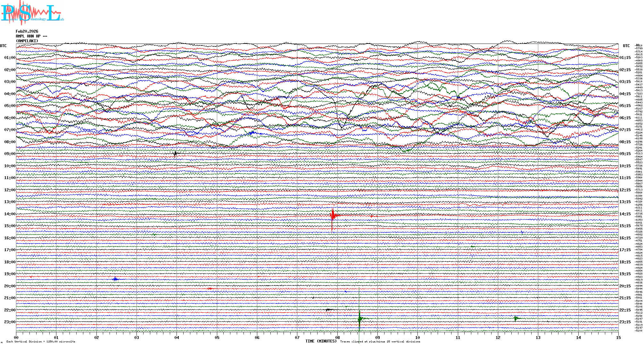Click the 08:15 right axis label
The width and height of the screenshot is (644, 346).
pos(625,142)
